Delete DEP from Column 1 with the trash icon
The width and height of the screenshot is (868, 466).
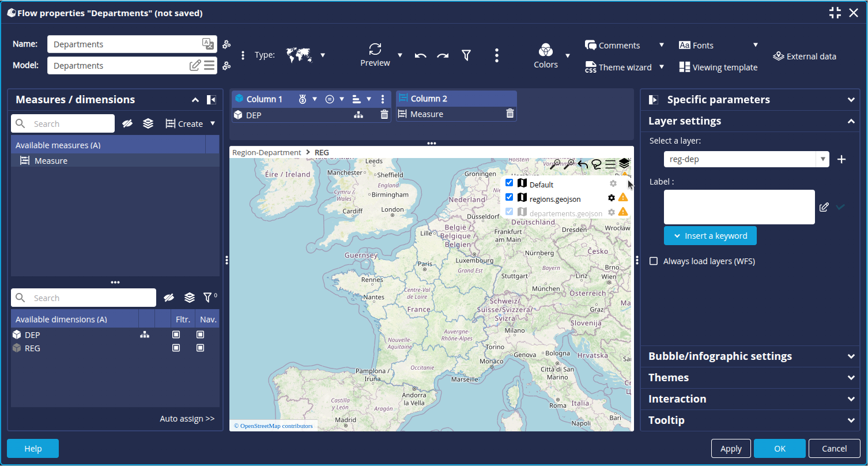384,115
